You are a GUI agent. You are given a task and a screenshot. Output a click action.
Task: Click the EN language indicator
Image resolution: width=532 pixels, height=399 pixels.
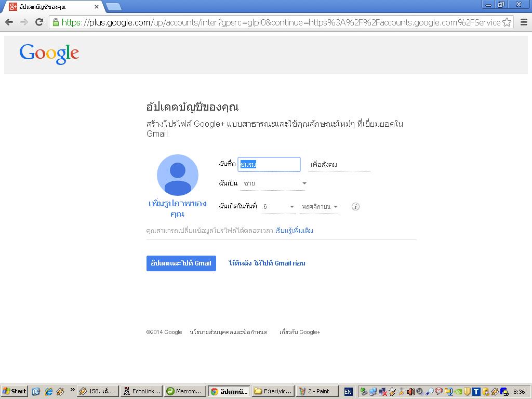pos(348,392)
